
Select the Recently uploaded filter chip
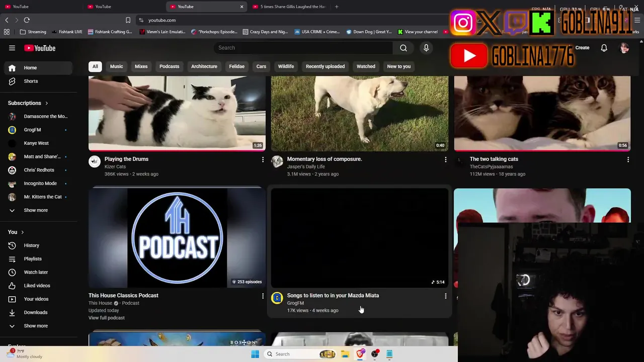pyautogui.click(x=325, y=66)
